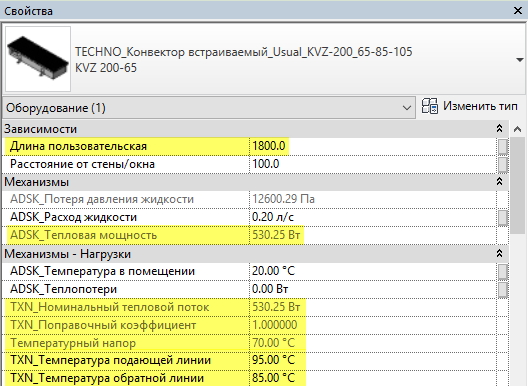Click associate button for ADSK_Расход жидкости row
The image size is (528, 386).
pos(502,218)
